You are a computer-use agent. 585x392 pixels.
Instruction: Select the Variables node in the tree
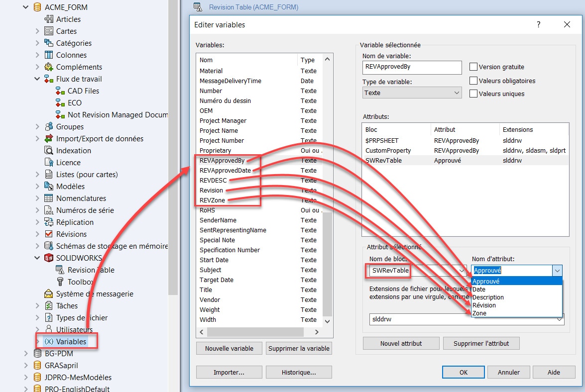click(65, 341)
